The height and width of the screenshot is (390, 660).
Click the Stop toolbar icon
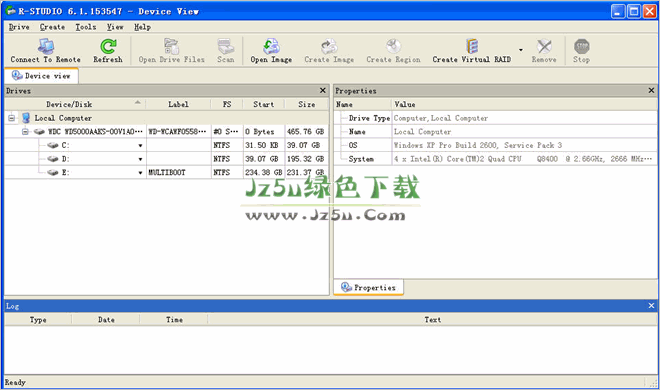click(581, 46)
